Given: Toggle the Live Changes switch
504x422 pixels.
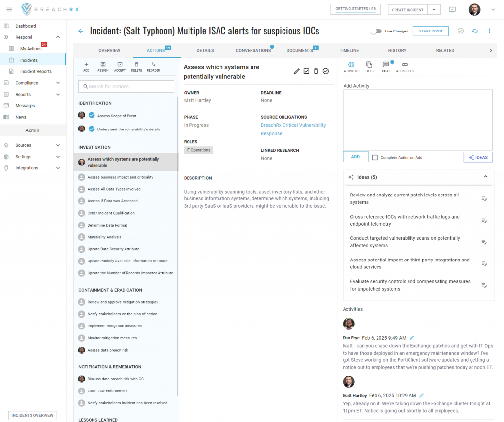Looking at the screenshot, I should click(376, 31).
